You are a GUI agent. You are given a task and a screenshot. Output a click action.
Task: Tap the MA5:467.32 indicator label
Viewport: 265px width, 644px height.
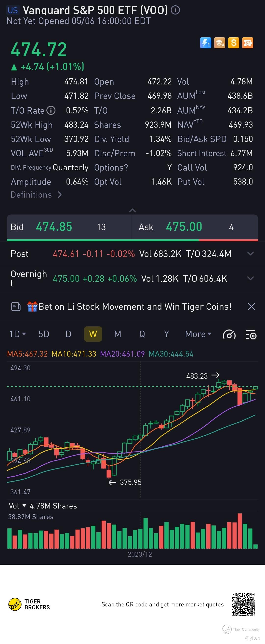coord(27,354)
